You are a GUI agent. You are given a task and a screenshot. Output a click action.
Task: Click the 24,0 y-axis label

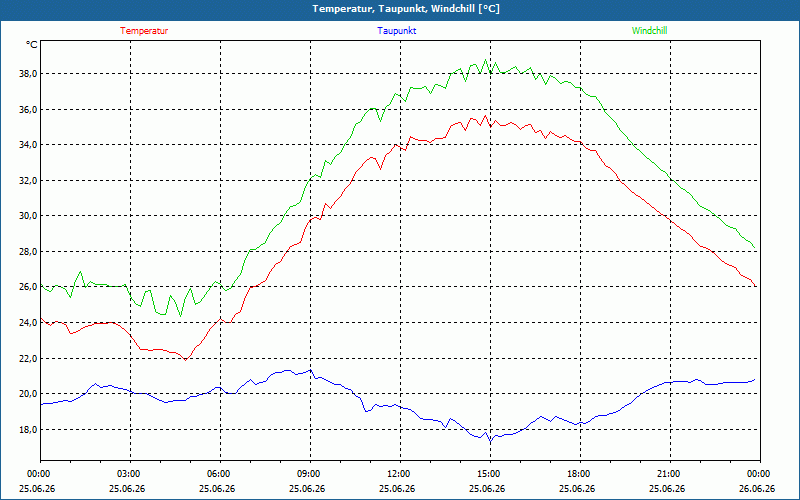pos(28,322)
